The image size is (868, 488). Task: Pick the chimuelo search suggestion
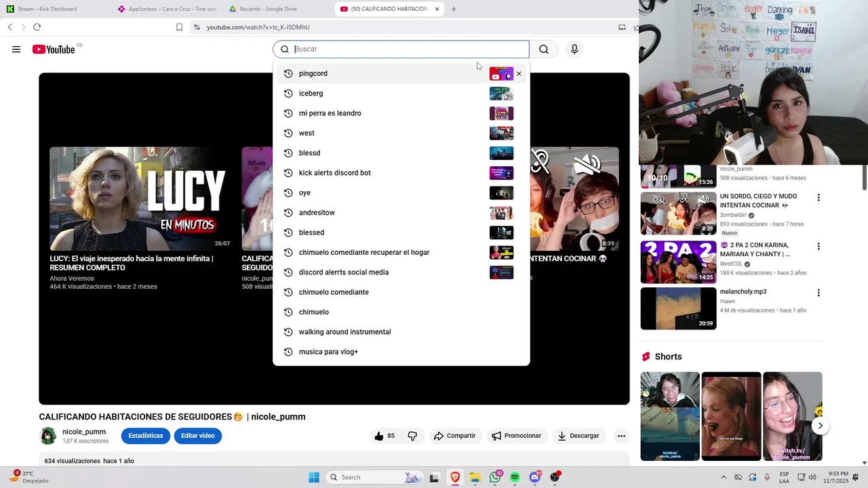coord(401,312)
